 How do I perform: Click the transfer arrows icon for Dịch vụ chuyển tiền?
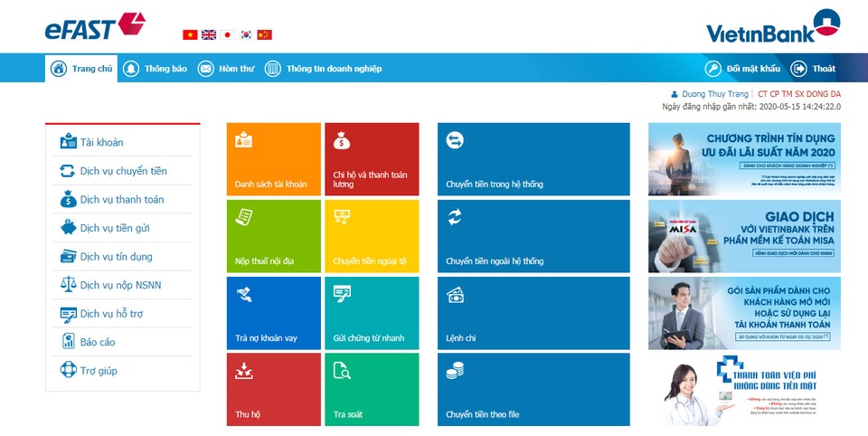click(68, 171)
